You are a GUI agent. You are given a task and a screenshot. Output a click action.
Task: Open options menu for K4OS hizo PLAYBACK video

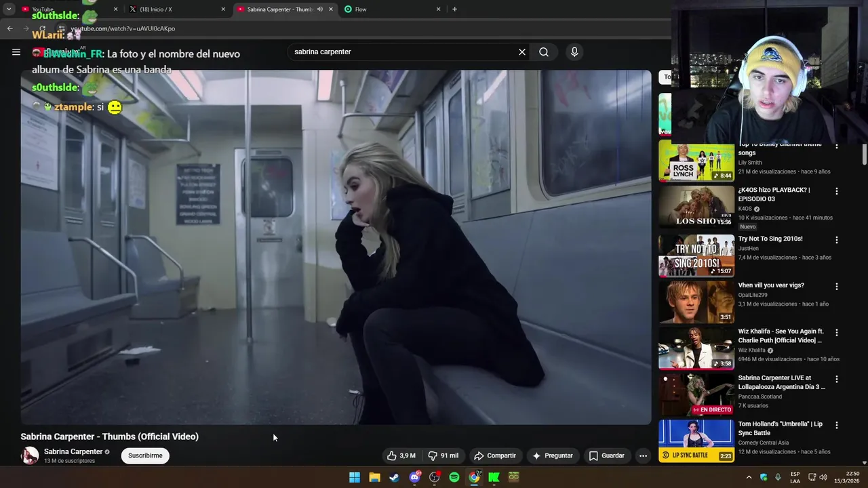(x=837, y=191)
